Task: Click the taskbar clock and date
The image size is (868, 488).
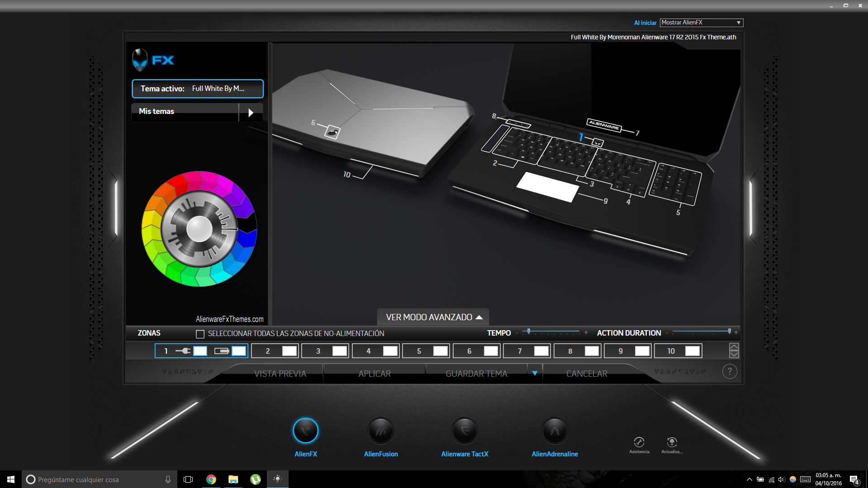Action: point(829,479)
